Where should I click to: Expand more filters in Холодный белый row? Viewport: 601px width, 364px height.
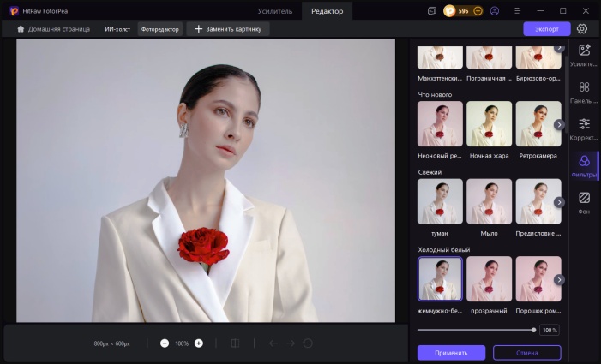pyautogui.click(x=559, y=279)
